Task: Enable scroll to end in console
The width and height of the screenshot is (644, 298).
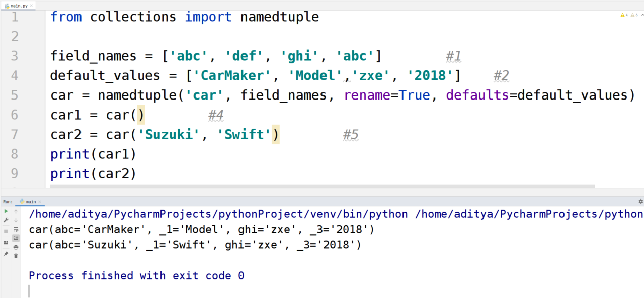Action: [16, 238]
